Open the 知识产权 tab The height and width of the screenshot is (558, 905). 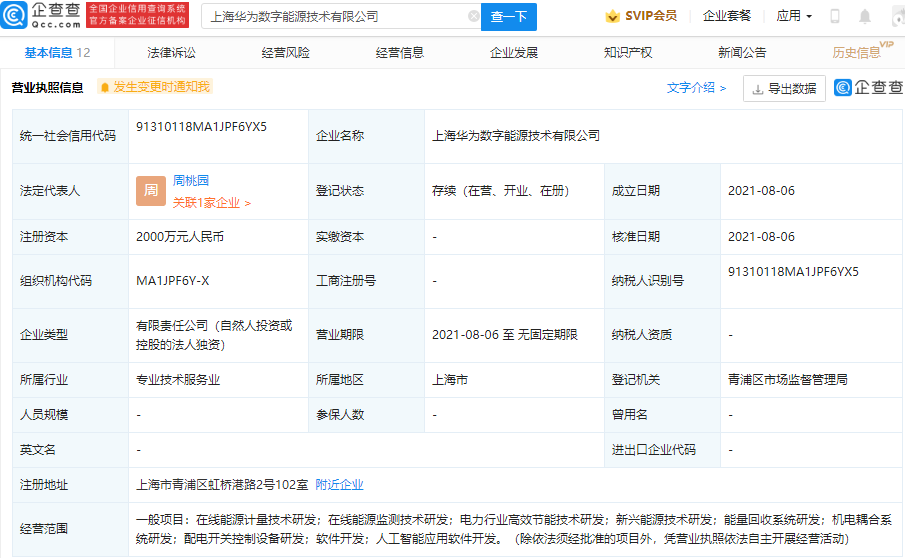628,53
